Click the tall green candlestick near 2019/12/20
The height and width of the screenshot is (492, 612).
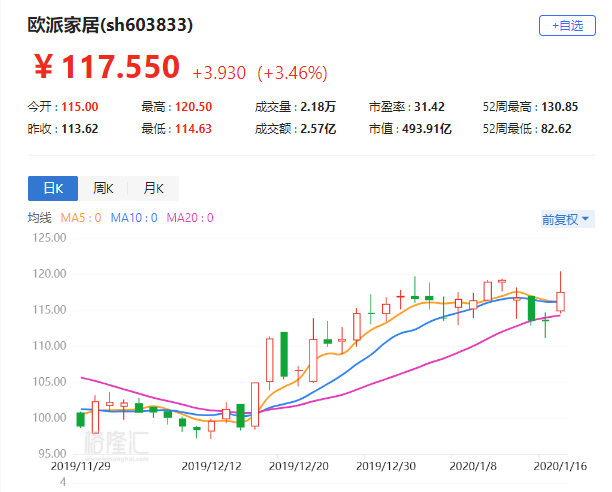284,354
